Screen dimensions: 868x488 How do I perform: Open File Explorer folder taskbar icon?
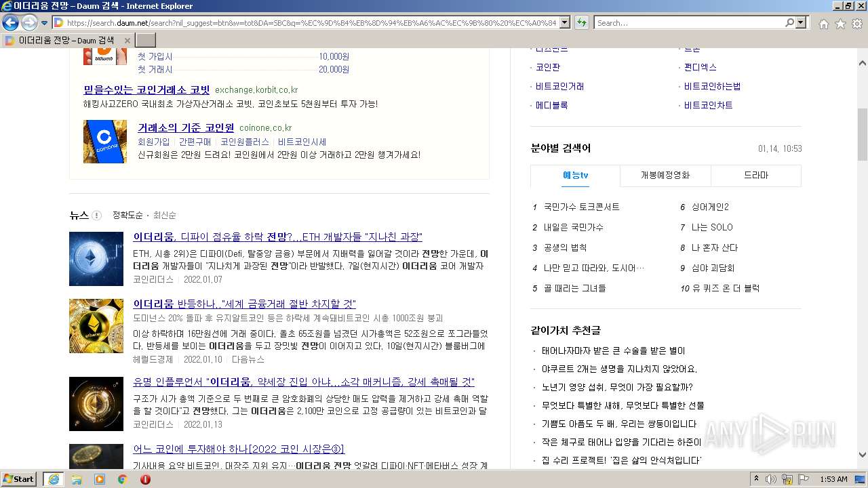click(x=77, y=479)
